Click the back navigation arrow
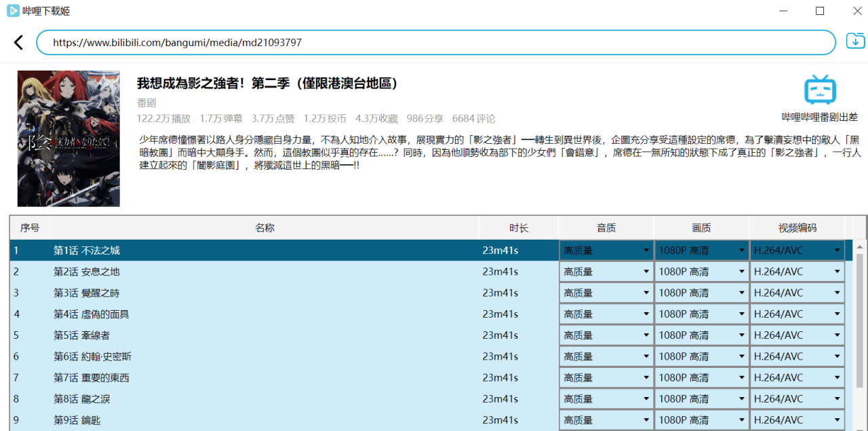868x431 pixels. [18, 42]
